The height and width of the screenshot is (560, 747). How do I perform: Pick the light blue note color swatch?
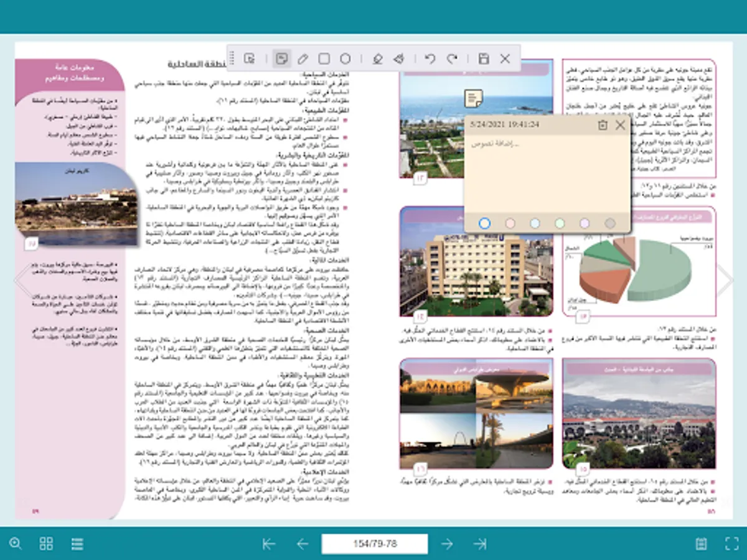(535, 223)
